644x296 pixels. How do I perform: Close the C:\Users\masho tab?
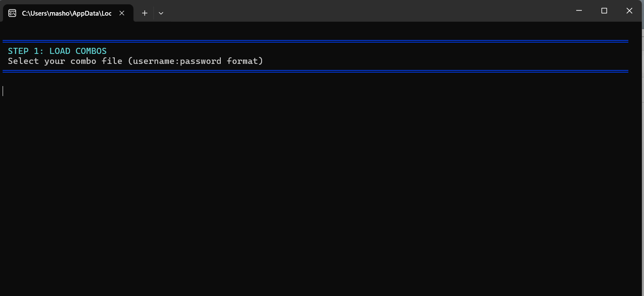(x=122, y=13)
